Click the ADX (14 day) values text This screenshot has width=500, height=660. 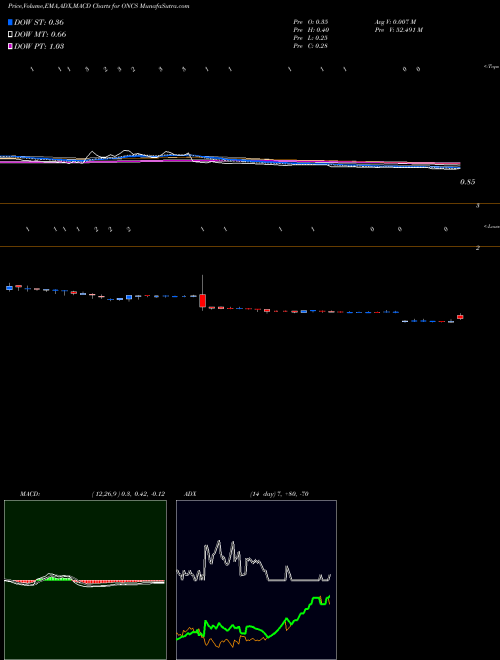(279, 494)
